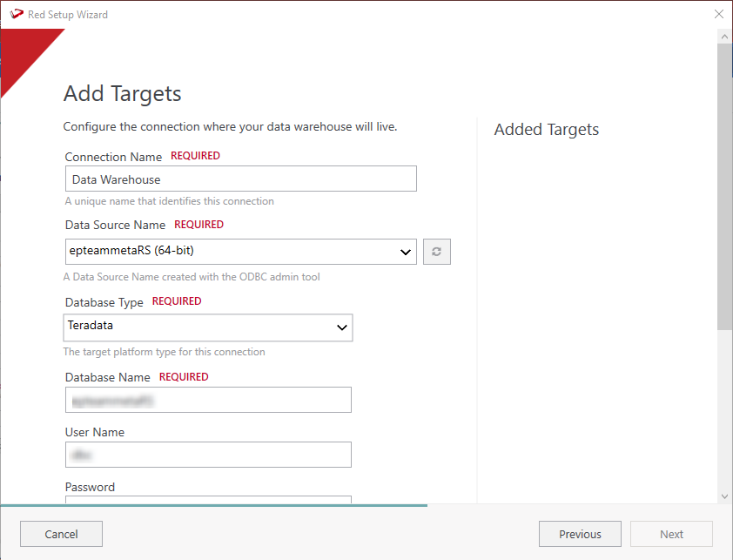The image size is (733, 560).
Task: Click the Red Setup Wizard title bar icon
Action: pos(15,14)
